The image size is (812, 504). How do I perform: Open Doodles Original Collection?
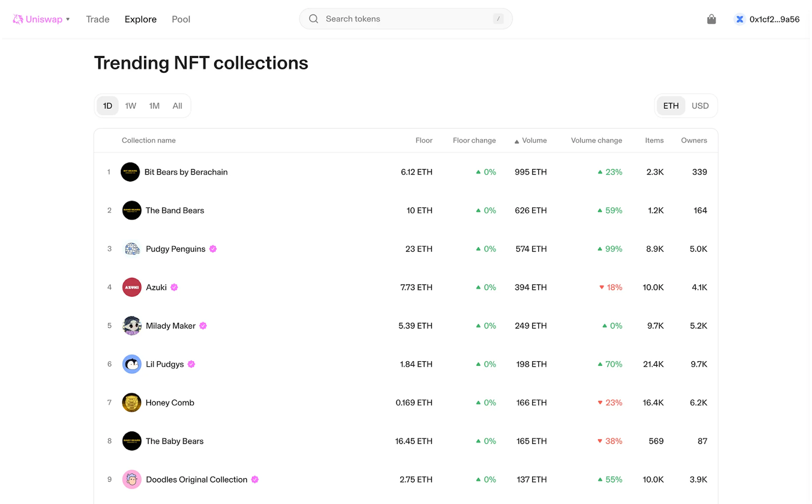196,479
